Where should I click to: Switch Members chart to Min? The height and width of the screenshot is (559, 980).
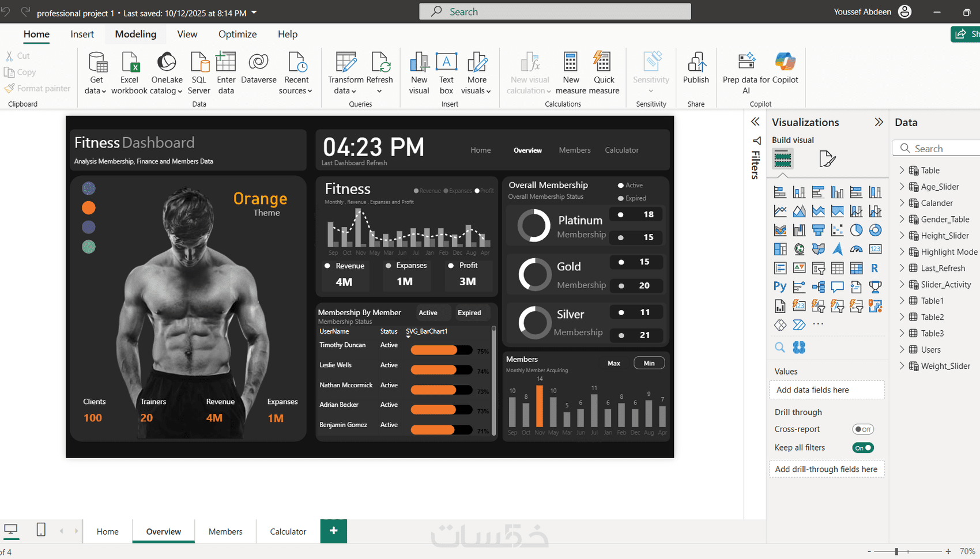(x=649, y=363)
